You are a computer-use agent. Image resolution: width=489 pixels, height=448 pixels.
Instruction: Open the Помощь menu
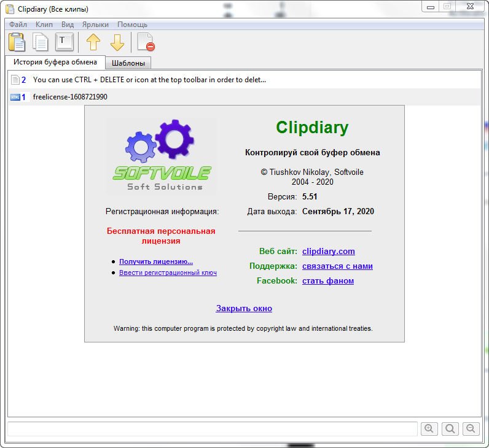point(132,25)
